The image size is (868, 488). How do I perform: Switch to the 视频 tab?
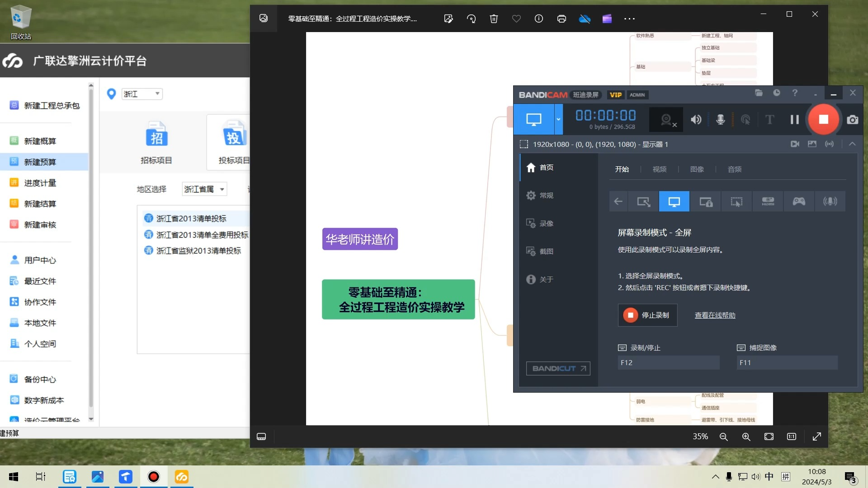click(x=659, y=169)
